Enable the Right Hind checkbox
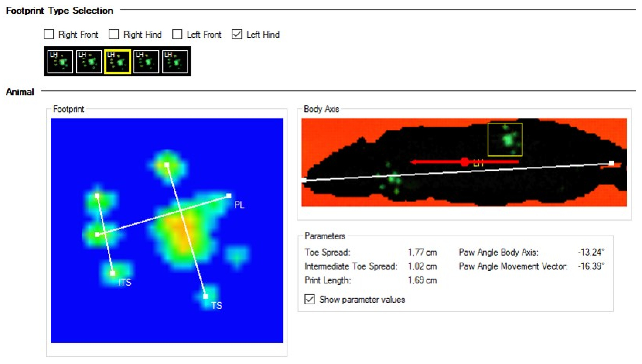The height and width of the screenshot is (364, 642). (x=114, y=34)
